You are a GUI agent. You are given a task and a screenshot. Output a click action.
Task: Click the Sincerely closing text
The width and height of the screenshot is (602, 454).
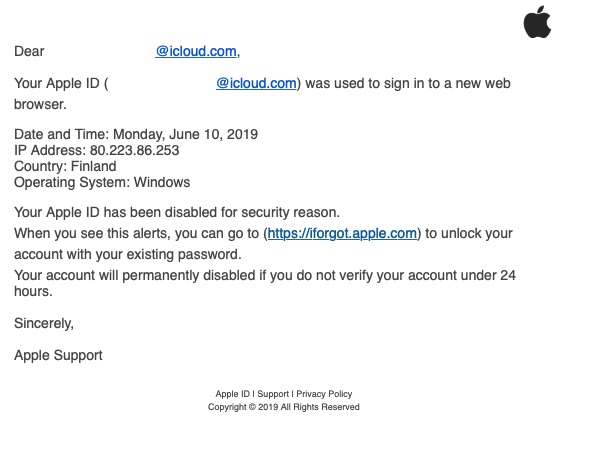[x=44, y=323]
